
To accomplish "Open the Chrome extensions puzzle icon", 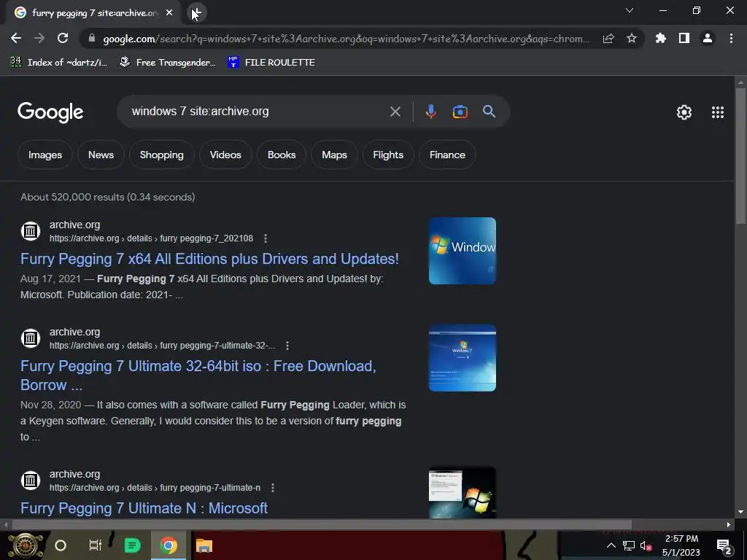I will pyautogui.click(x=660, y=38).
